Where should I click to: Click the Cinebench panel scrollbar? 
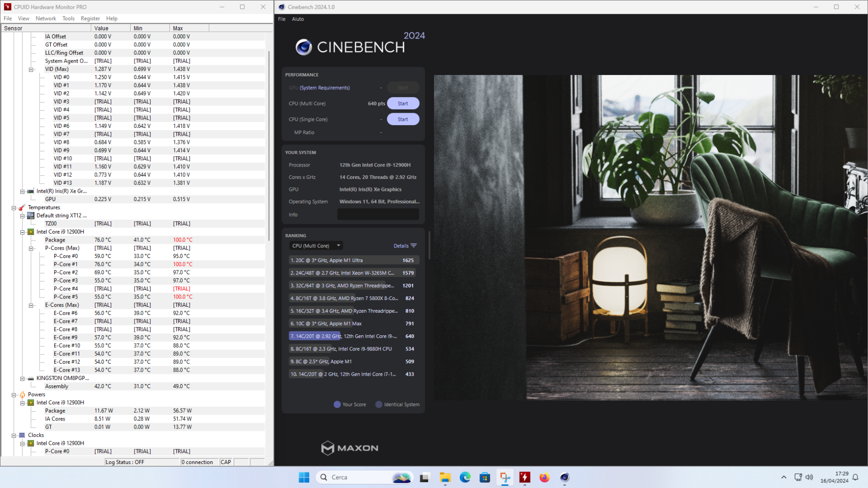click(x=429, y=245)
